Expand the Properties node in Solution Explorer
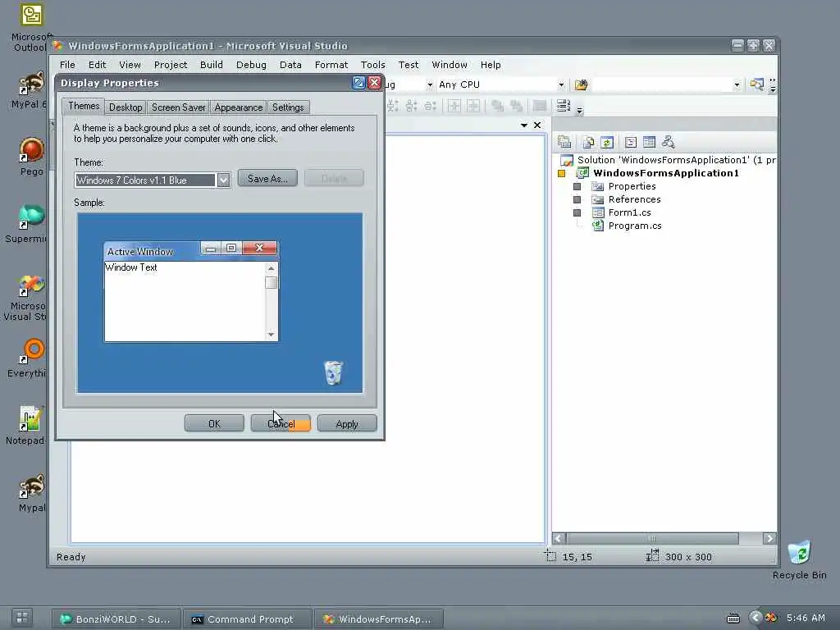 (577, 186)
